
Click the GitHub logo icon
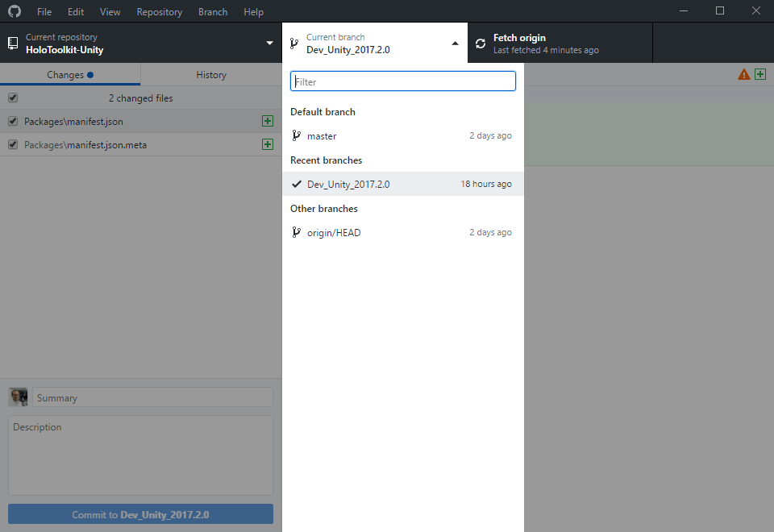coord(15,11)
